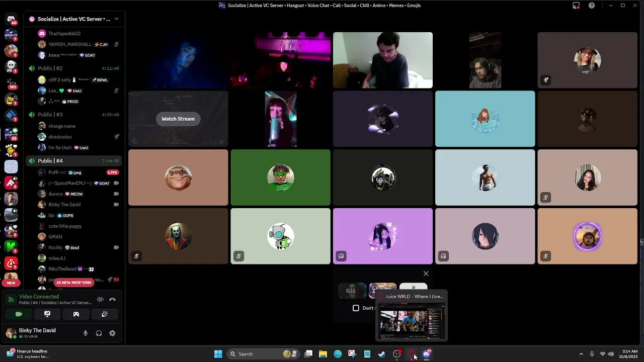The height and width of the screenshot is (362, 644).
Task: Select the Public | #4 voice channel
Action: click(74, 160)
